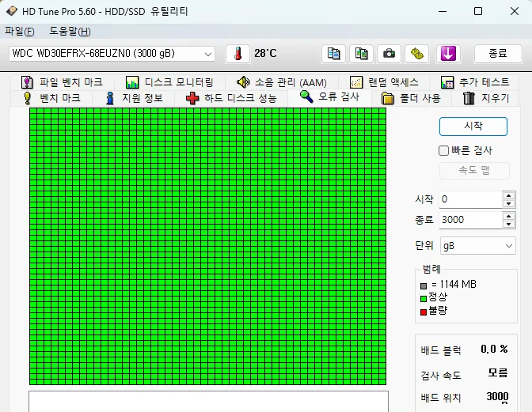Open the 소음 관리 (AAM) tab
The height and width of the screenshot is (412, 532).
click(x=281, y=82)
